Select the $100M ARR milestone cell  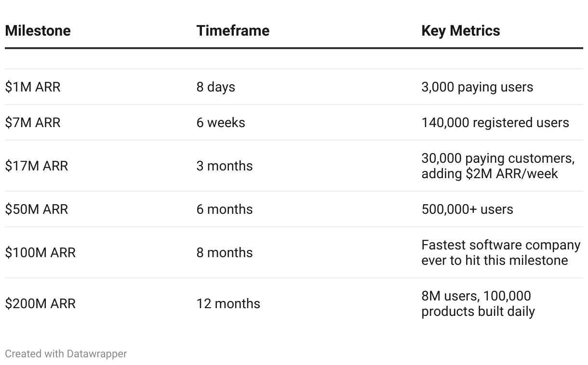(40, 253)
